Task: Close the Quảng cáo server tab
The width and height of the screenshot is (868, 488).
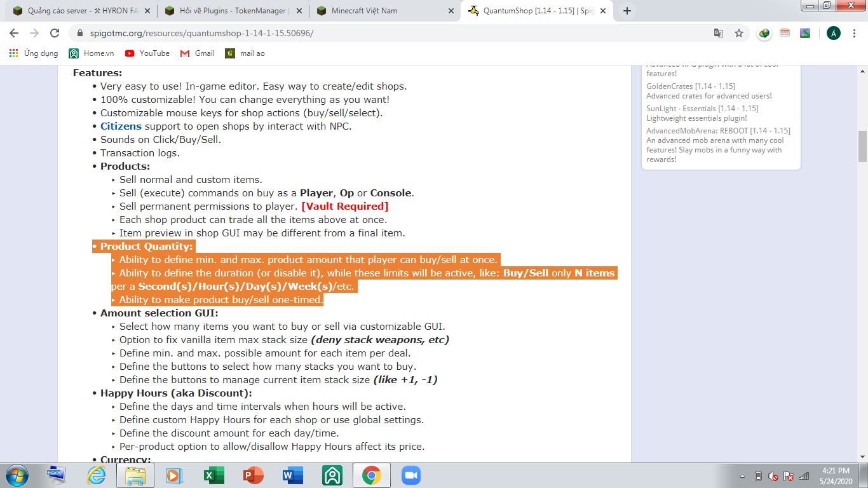Action: [146, 11]
